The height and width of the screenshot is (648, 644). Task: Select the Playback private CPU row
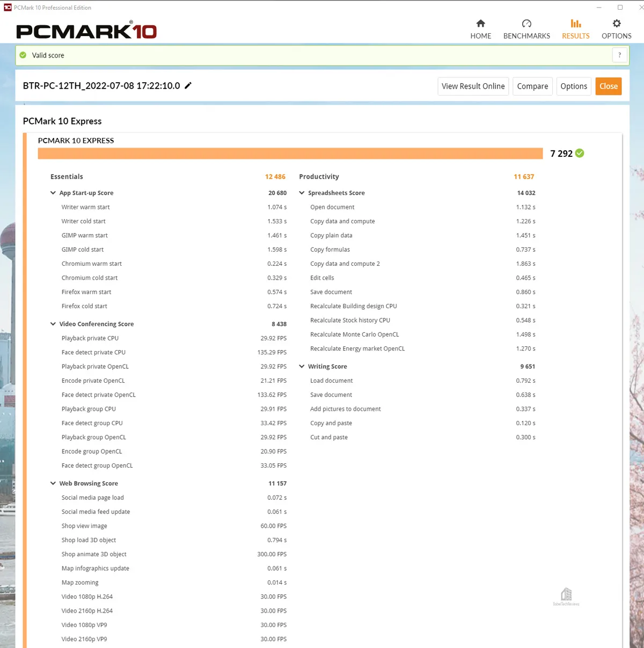pos(174,338)
